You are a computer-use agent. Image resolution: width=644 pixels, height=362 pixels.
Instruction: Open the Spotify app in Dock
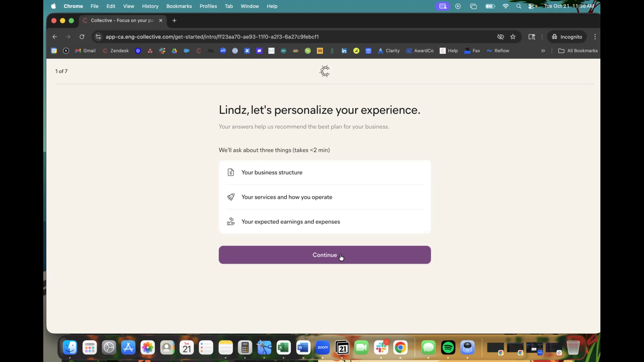tap(448, 348)
